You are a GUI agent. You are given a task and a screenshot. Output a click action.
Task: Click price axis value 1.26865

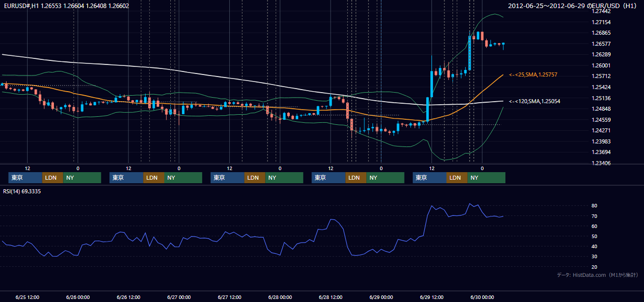601,33
